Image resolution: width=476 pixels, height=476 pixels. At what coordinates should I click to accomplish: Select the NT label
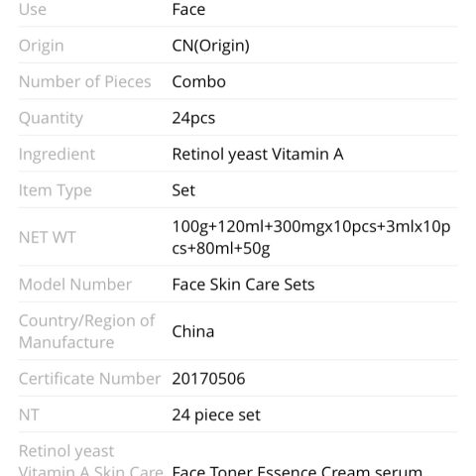point(29,415)
